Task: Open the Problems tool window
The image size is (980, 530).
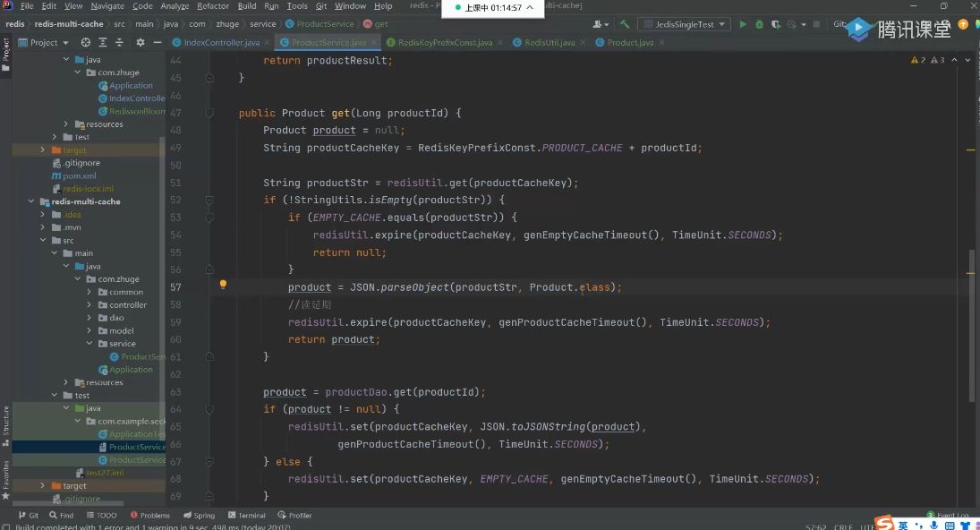Action: click(149, 515)
